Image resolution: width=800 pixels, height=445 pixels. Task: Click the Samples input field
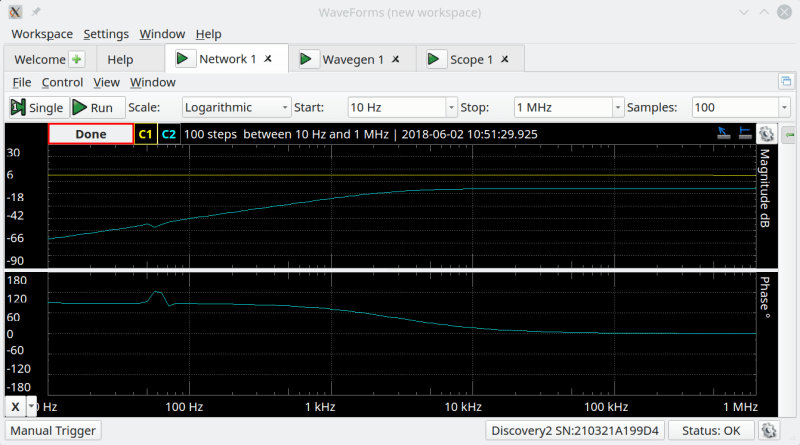coord(732,107)
